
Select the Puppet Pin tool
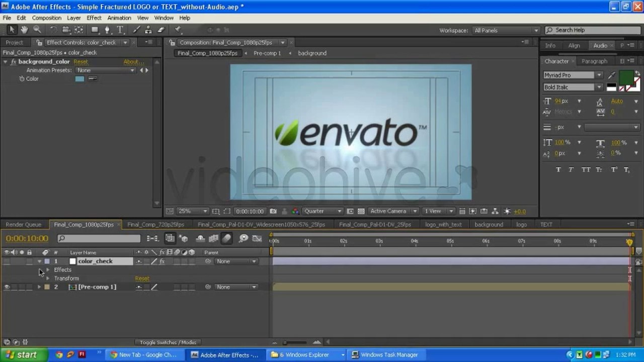point(178,30)
